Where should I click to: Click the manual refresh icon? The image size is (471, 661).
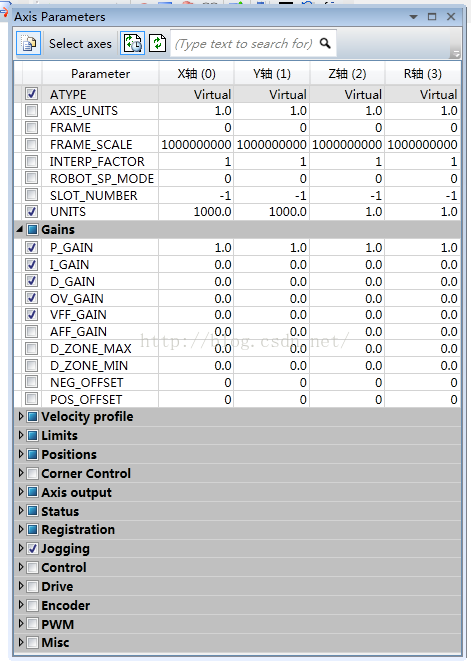click(158, 43)
